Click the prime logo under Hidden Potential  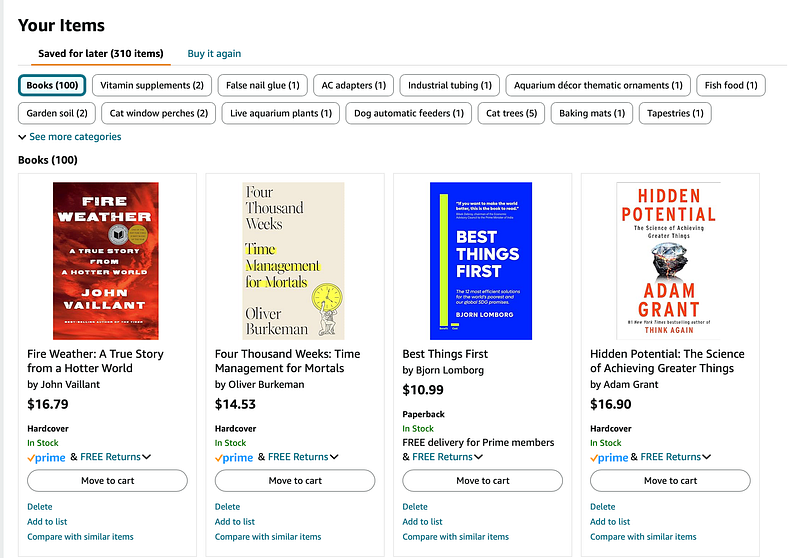coord(609,458)
